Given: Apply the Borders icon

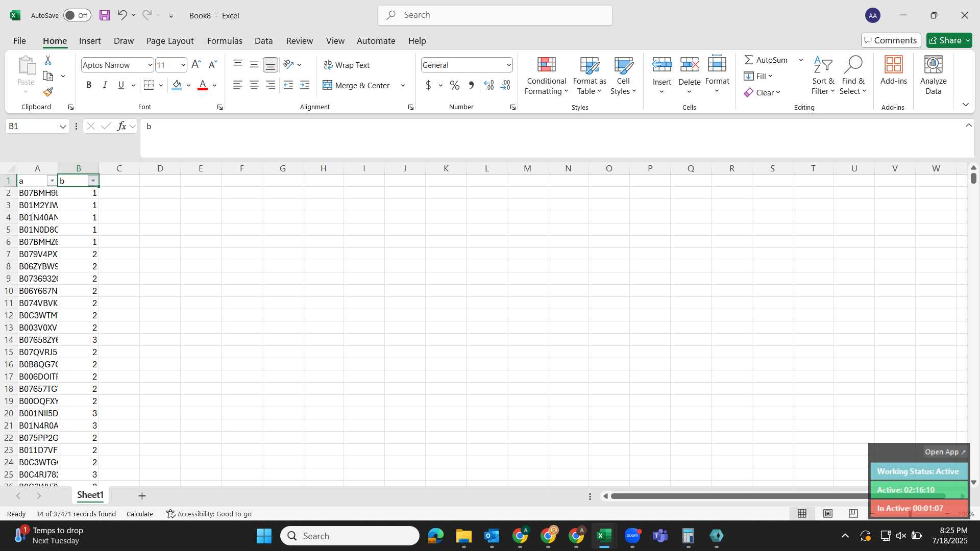Looking at the screenshot, I should [x=149, y=85].
